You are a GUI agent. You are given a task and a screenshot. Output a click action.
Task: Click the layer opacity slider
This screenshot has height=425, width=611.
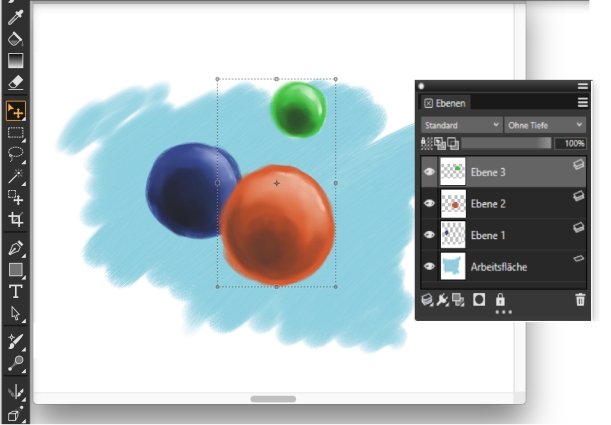coord(506,143)
